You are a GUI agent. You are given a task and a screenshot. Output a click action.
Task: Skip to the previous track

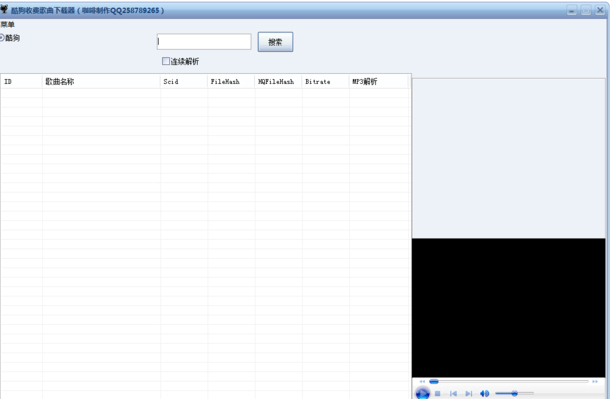(x=453, y=394)
